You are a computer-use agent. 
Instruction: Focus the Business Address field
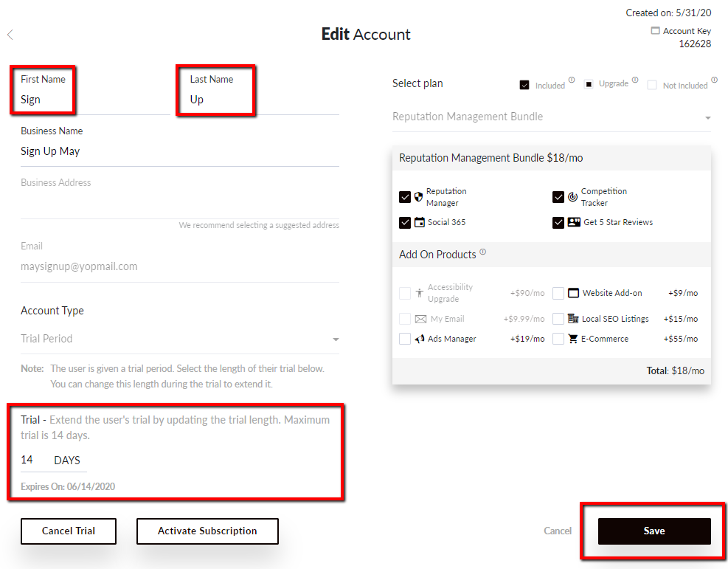coord(180,204)
